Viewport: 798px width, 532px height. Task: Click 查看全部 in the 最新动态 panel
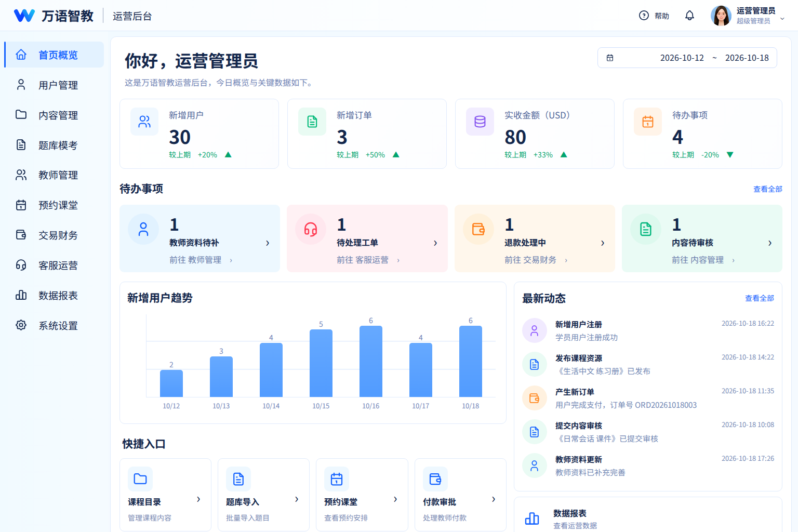click(x=760, y=298)
